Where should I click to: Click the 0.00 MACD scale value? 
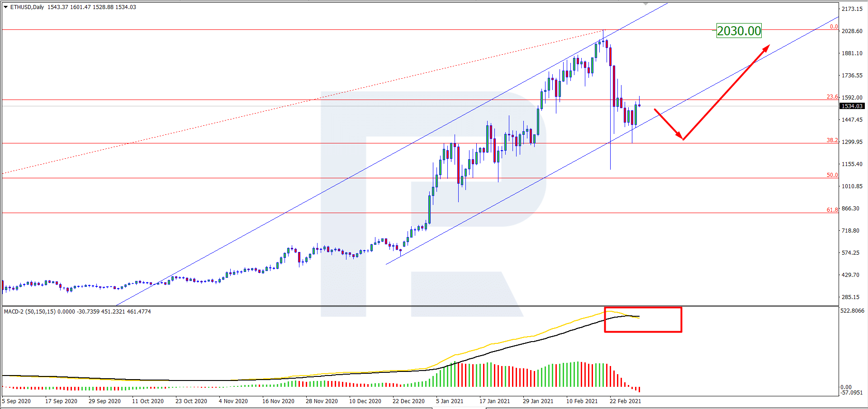[846, 387]
